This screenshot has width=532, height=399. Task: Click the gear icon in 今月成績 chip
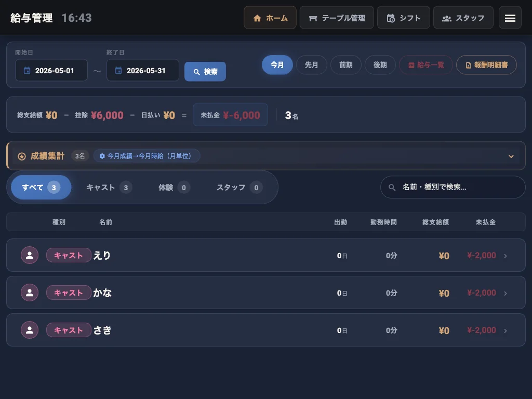click(102, 156)
